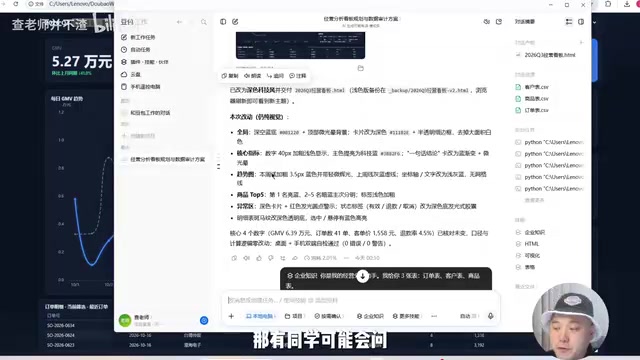Viewport: 640px width, 360px height.
Task: Ask follow-up via popup toolbar
Action: pyautogui.click(x=275, y=76)
